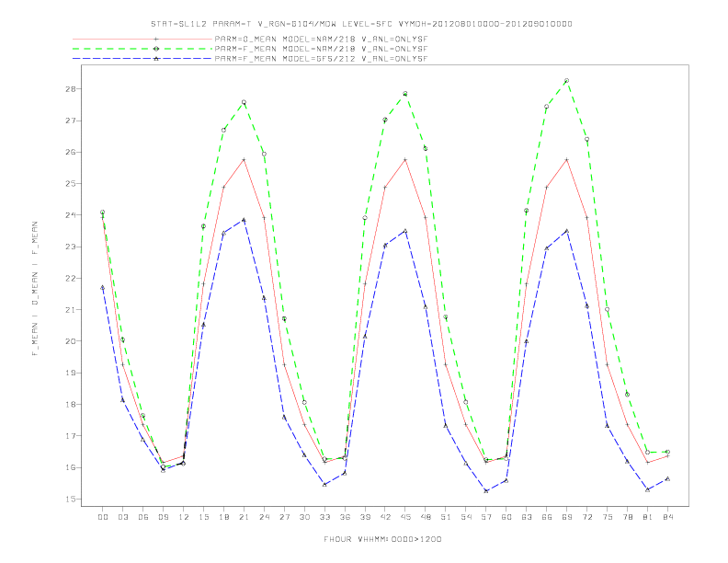728x563 pixels.
Task: Click y-axis tick value 20
Action: (71, 341)
